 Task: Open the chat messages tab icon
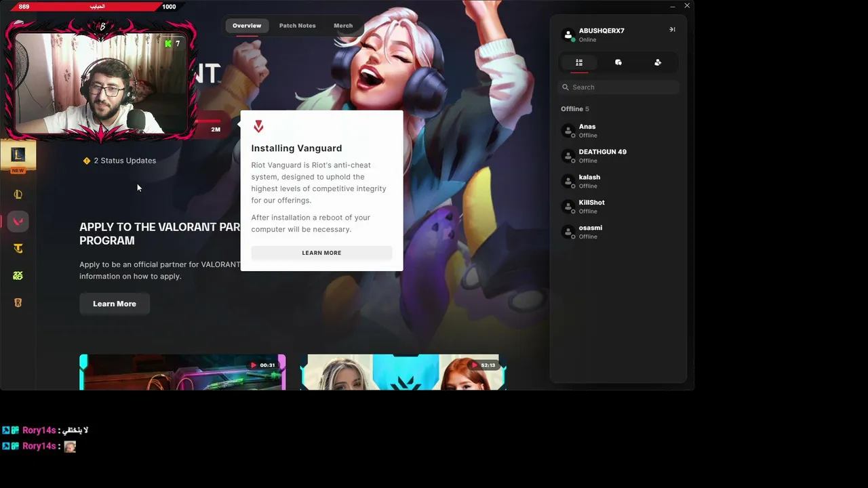[x=618, y=62]
